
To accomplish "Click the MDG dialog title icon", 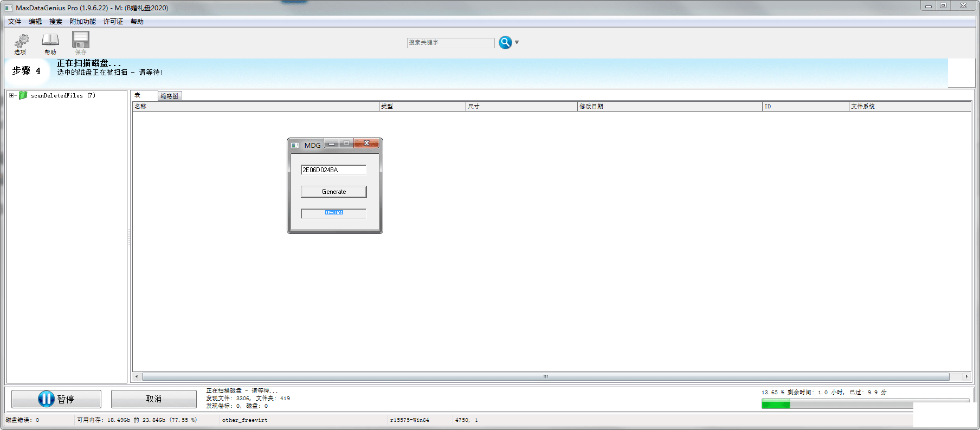I will 295,145.
